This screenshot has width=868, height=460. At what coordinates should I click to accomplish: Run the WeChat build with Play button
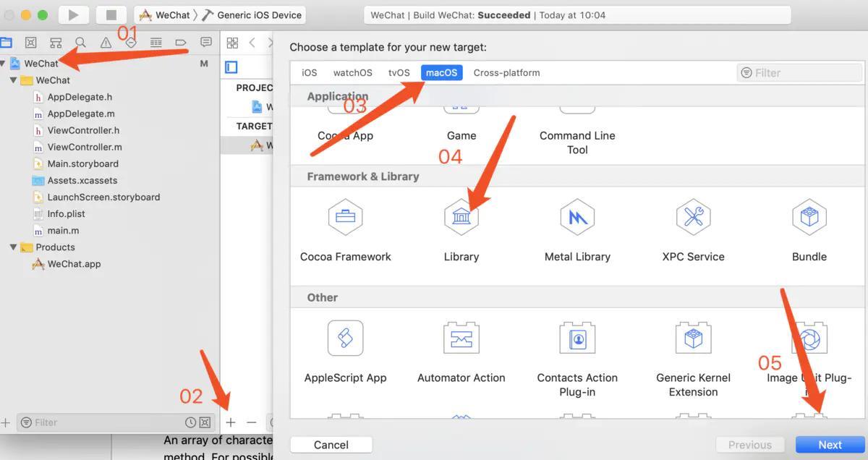coord(72,15)
